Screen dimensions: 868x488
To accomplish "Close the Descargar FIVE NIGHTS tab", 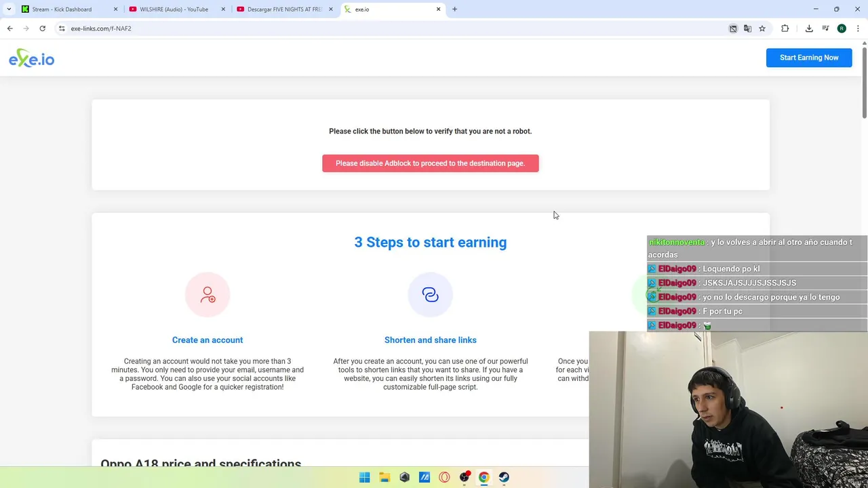I will point(331,9).
